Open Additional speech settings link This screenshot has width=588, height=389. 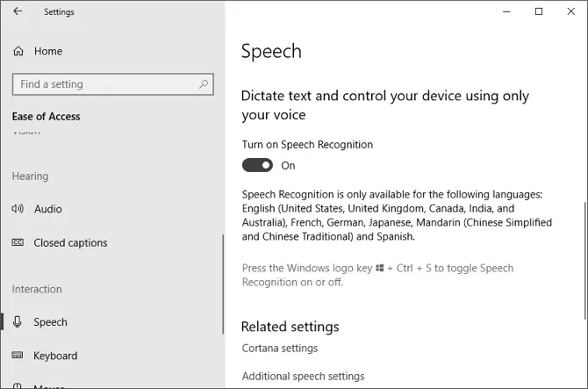(302, 376)
